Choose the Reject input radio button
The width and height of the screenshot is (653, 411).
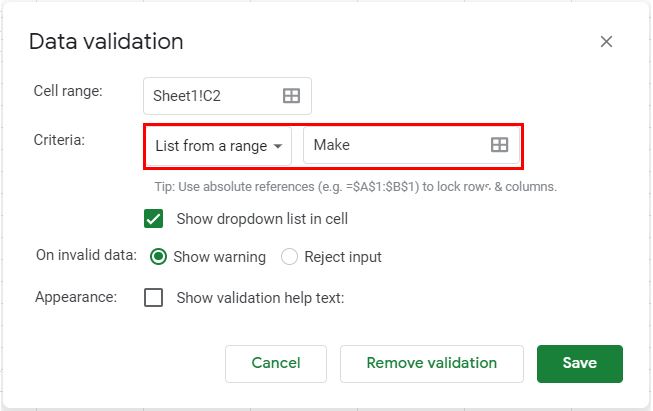(x=290, y=257)
